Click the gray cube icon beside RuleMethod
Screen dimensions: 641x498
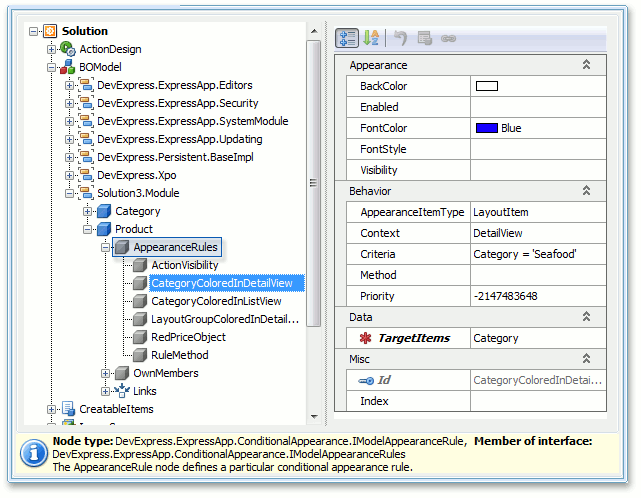click(x=140, y=355)
